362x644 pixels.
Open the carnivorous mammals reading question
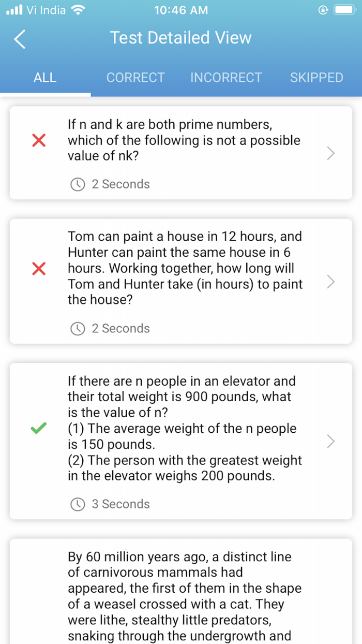click(181, 590)
